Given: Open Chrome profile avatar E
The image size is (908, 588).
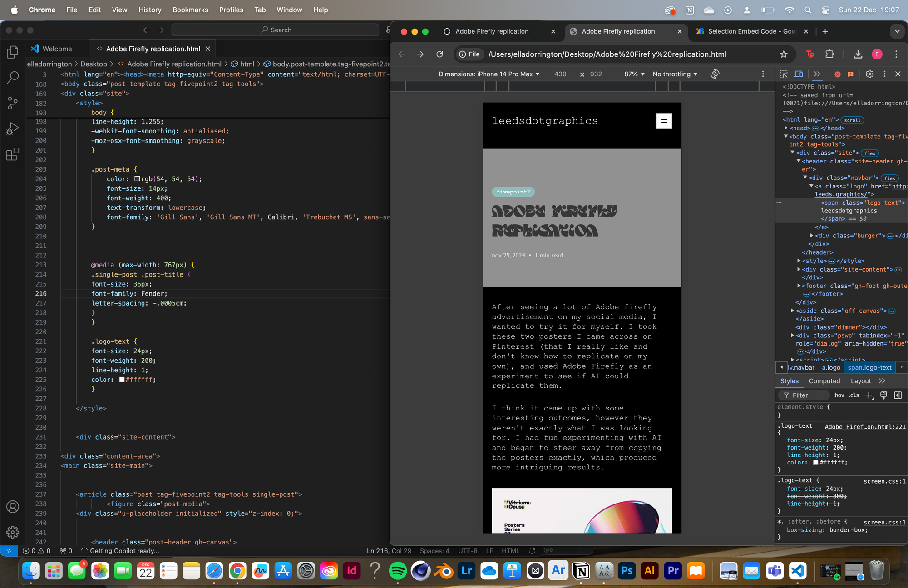Looking at the screenshot, I should pos(877,54).
